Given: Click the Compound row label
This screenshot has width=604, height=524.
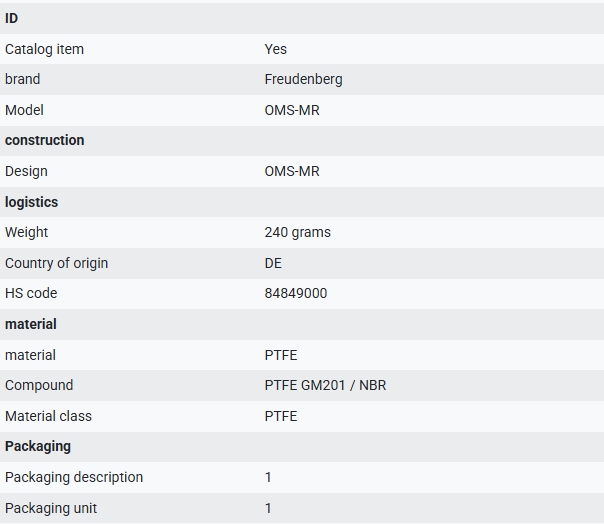Looking at the screenshot, I should coord(39,385).
